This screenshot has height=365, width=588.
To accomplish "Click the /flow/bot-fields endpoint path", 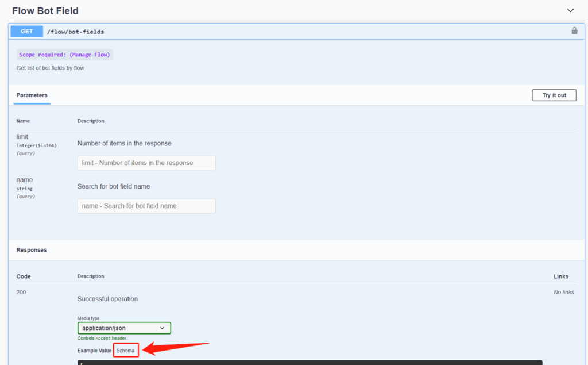I will coord(75,32).
